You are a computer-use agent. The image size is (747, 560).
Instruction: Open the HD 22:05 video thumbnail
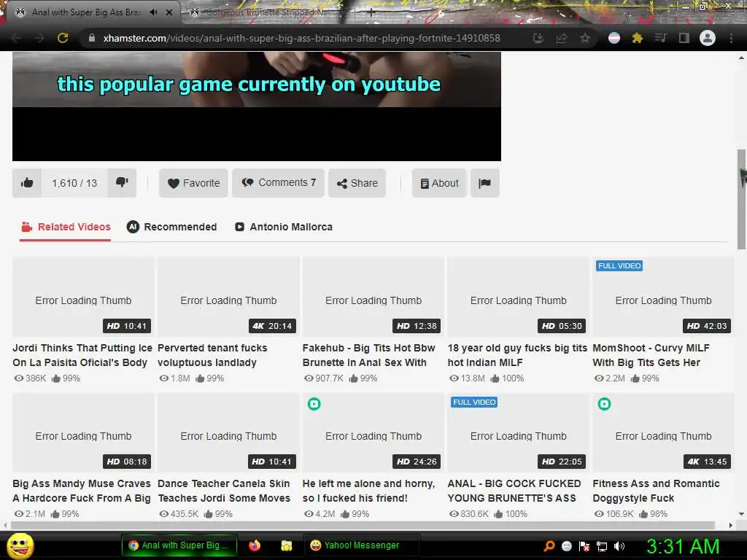pos(519,432)
